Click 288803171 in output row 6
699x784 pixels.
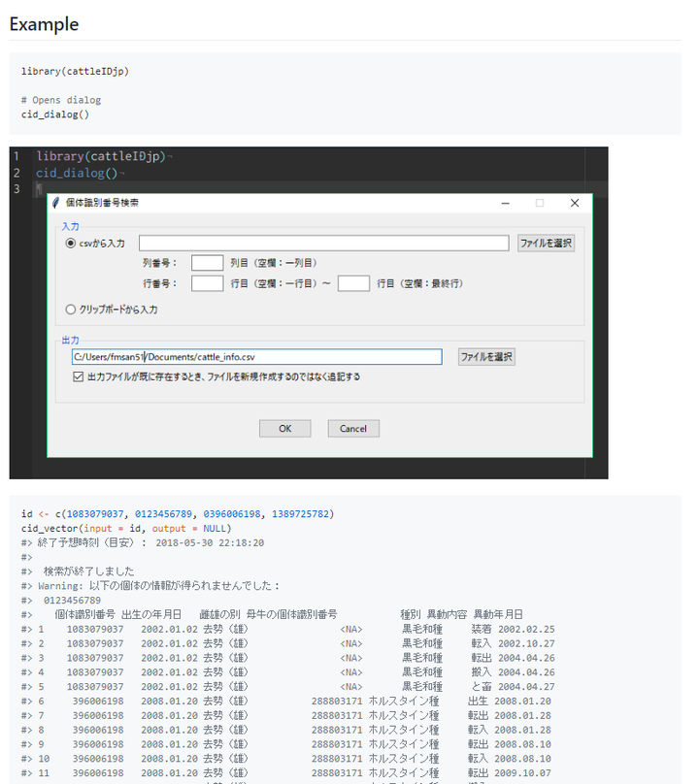point(337,701)
